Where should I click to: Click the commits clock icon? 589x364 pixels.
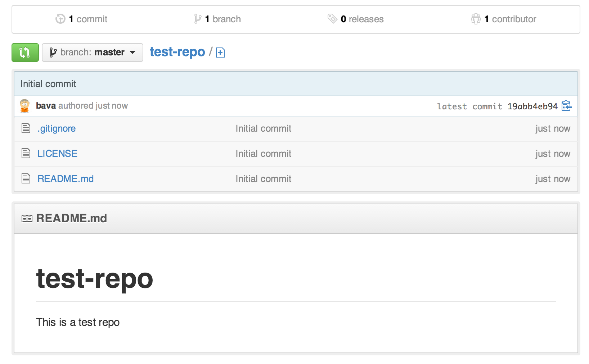point(60,19)
